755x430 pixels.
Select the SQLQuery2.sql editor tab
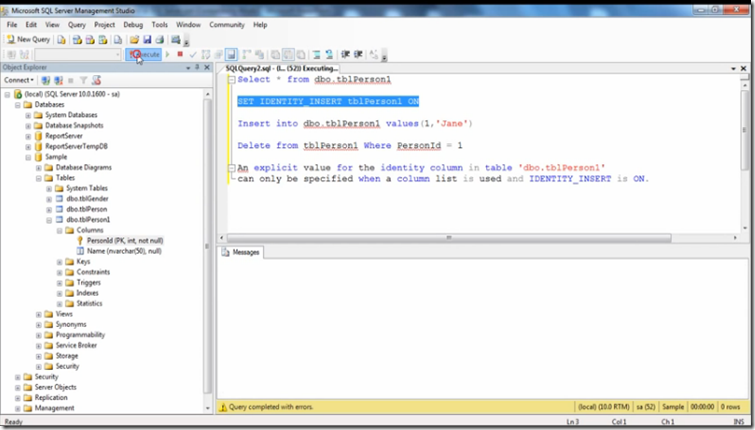[282, 68]
